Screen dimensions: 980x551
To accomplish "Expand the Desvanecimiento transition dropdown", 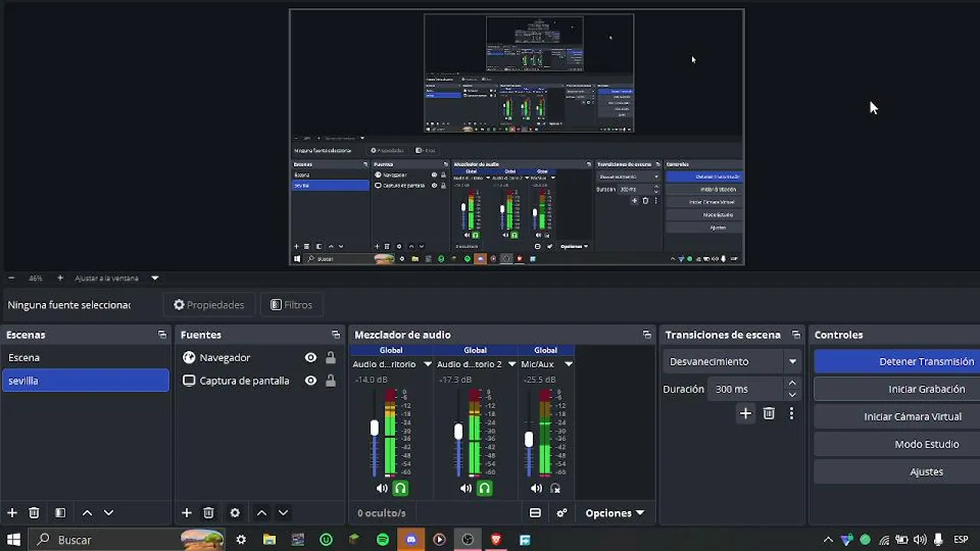I will tap(792, 361).
